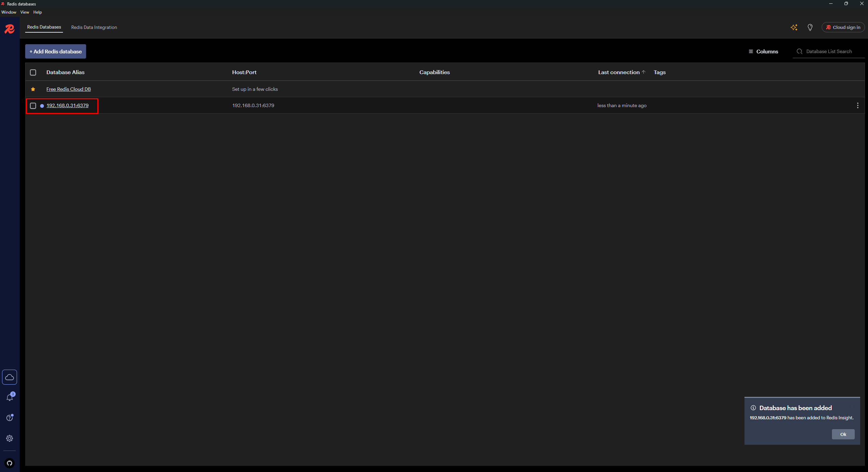The width and height of the screenshot is (868, 472).
Task: Click the Redis logo in the sidebar
Action: [10, 29]
